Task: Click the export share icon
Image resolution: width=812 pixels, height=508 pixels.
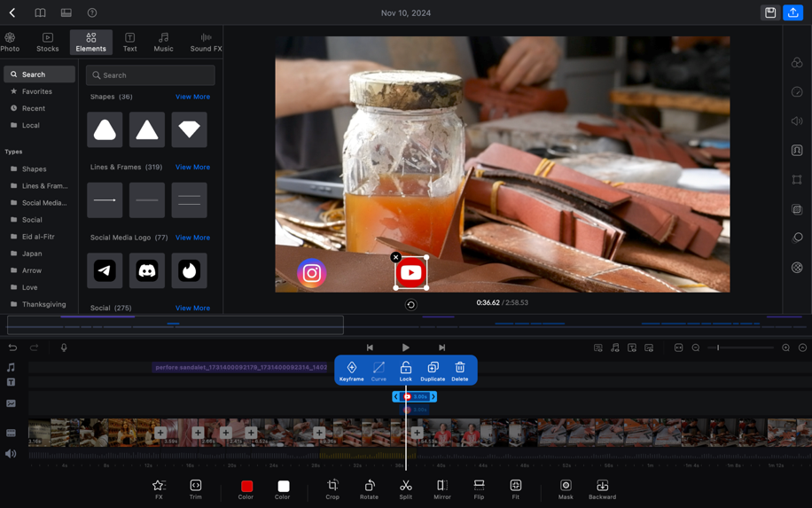Action: point(792,13)
